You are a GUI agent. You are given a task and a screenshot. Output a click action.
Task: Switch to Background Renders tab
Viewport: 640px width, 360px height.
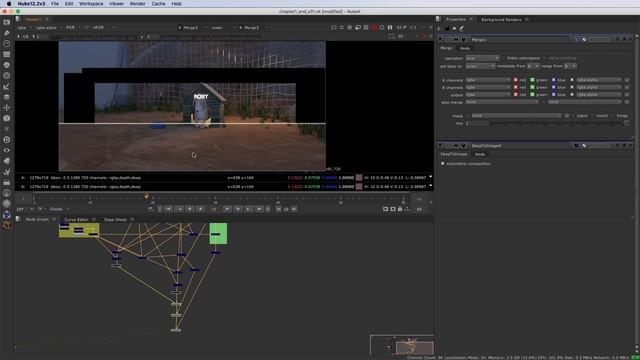pos(501,20)
